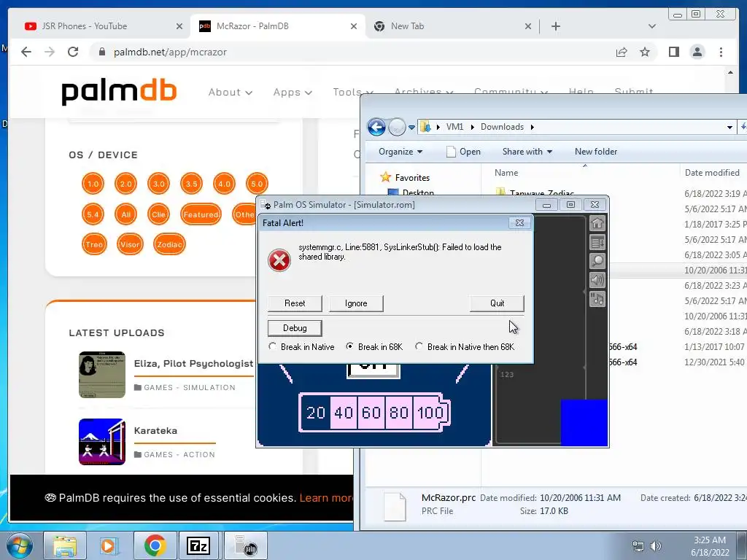This screenshot has width=747, height=560.
Task: Bookmark this page with star icon
Action: point(645,52)
